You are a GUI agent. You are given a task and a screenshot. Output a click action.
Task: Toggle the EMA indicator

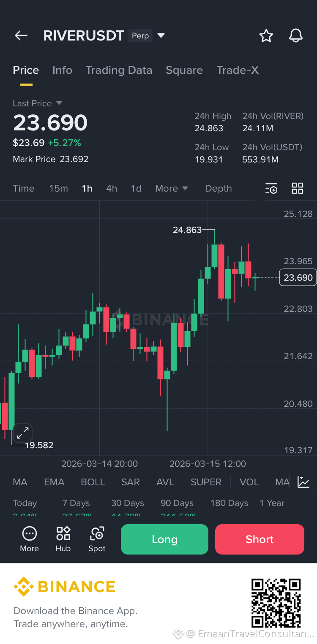tap(54, 482)
